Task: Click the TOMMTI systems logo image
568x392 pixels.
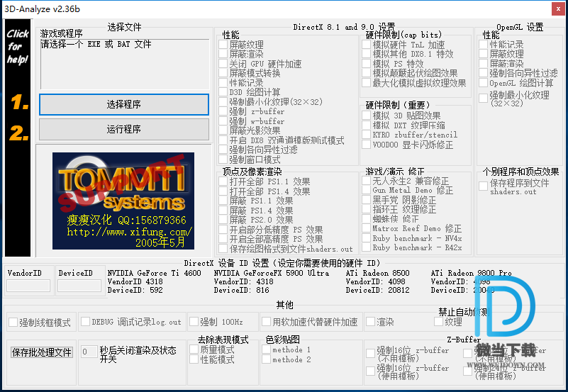Action: pyautogui.click(x=123, y=201)
